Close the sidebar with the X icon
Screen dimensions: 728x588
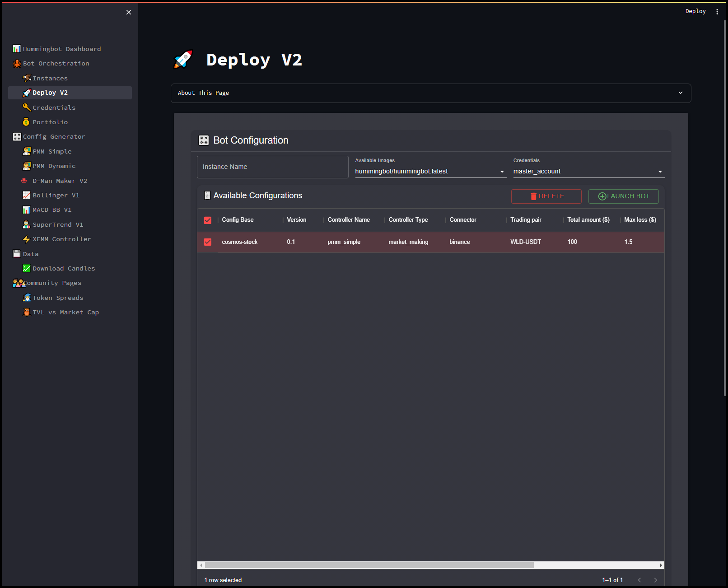tap(129, 12)
